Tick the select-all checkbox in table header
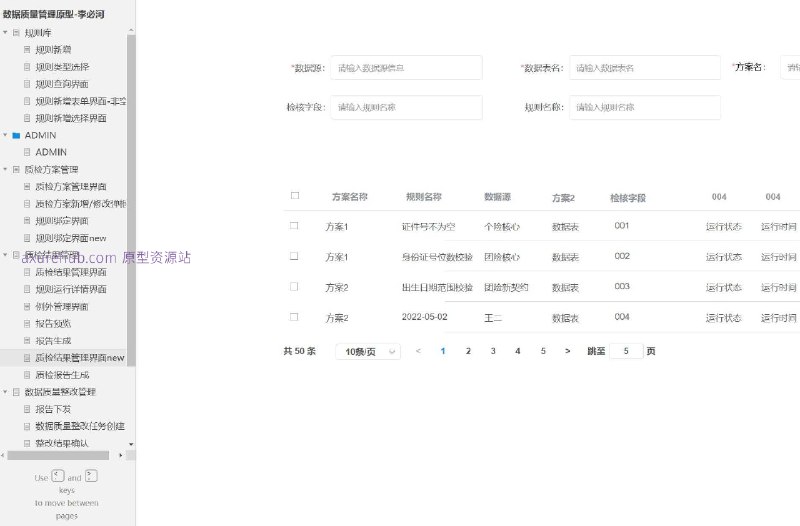The height and width of the screenshot is (526, 800). [295, 195]
